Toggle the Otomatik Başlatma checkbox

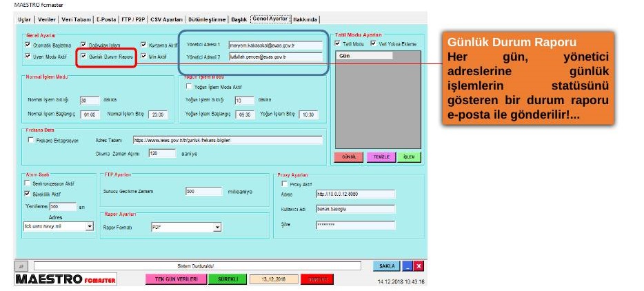(28, 45)
